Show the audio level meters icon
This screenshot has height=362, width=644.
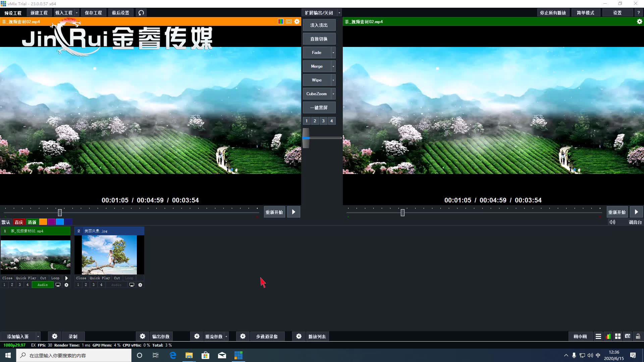608,336
